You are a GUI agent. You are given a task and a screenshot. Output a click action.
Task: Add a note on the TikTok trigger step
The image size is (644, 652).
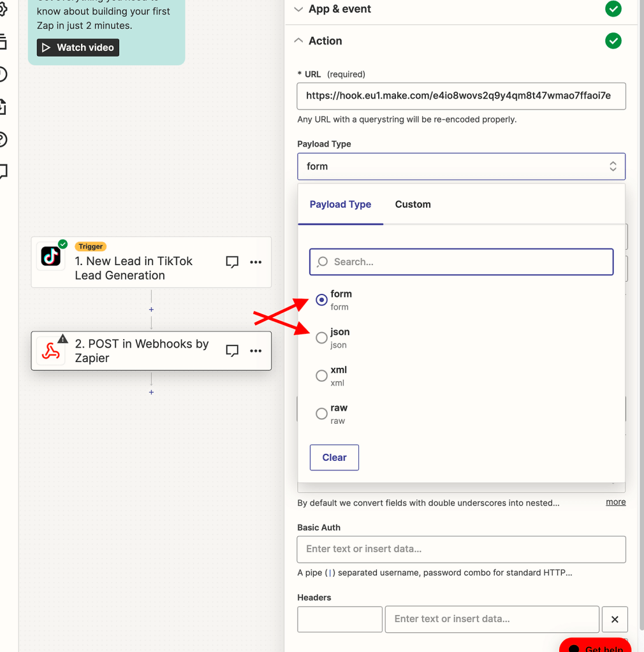232,262
